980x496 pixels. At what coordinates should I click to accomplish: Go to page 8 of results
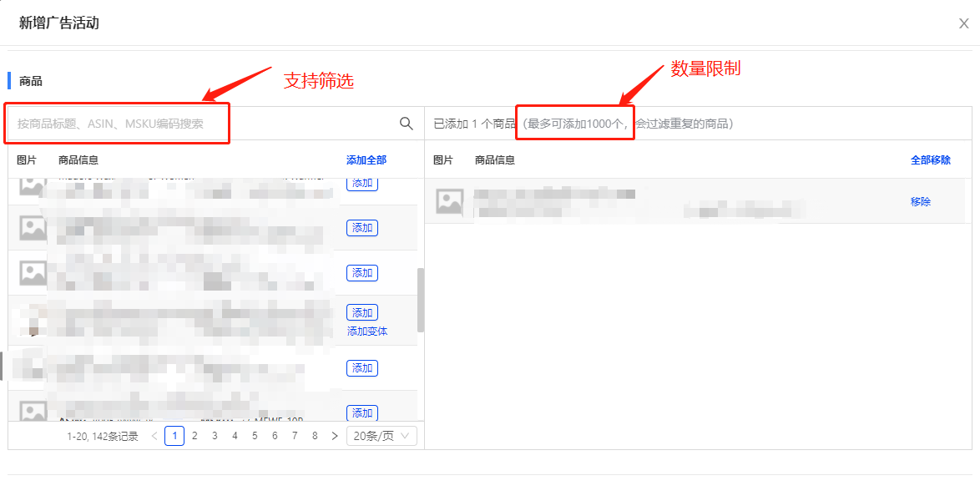(x=315, y=436)
